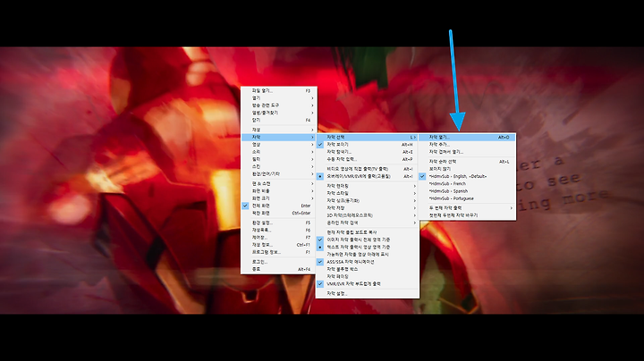Image resolution: width=644 pixels, height=361 pixels.
Task: Enable '자막 페이딩' option
Action: point(368,276)
